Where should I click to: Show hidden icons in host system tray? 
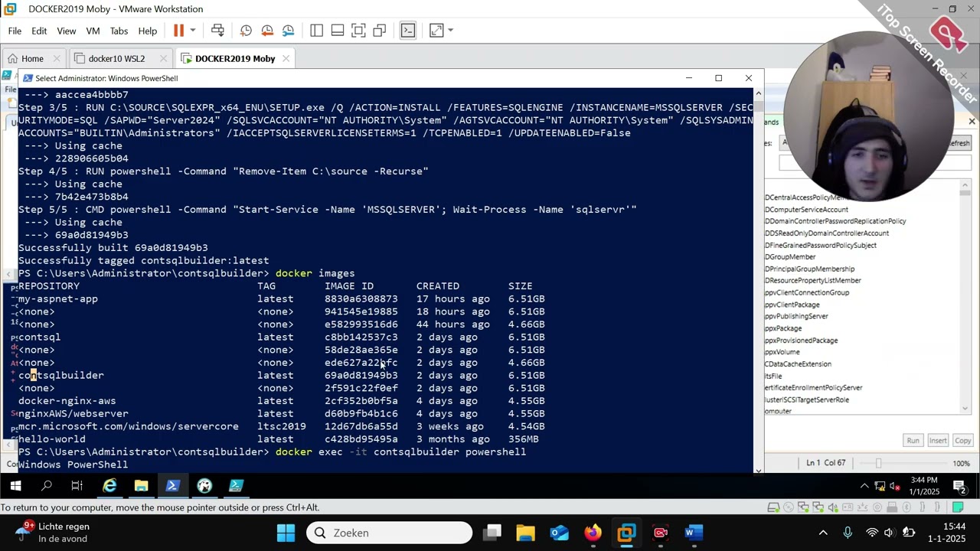tap(823, 533)
